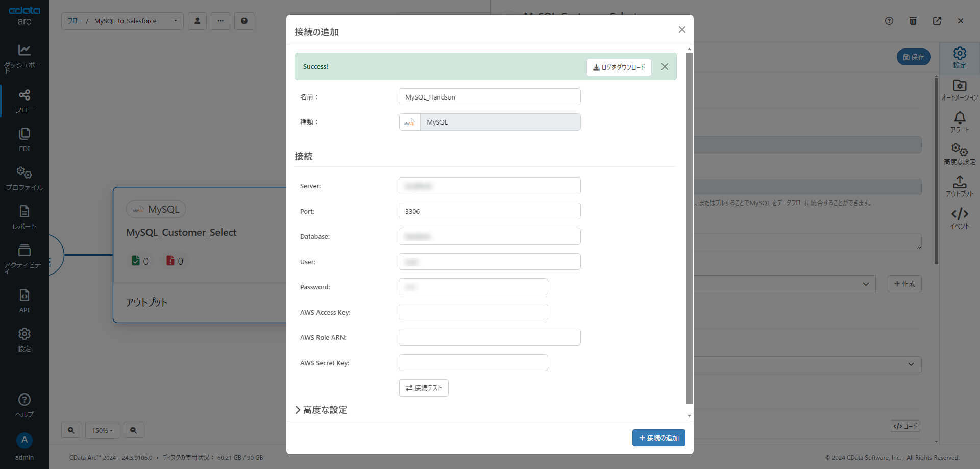Click the dialog's vertical scrollbar

point(689,228)
